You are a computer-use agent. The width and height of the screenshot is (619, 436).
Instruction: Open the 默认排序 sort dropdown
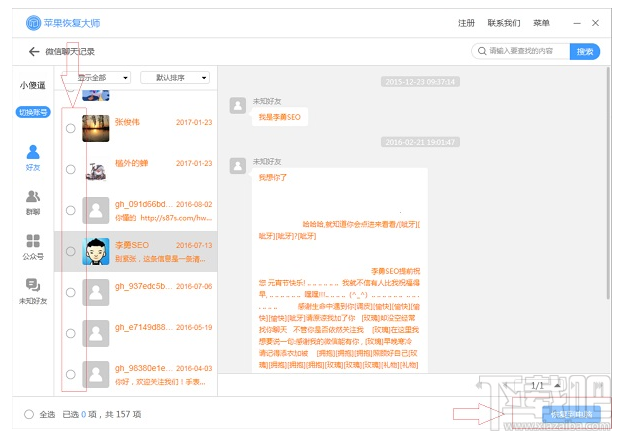point(175,77)
